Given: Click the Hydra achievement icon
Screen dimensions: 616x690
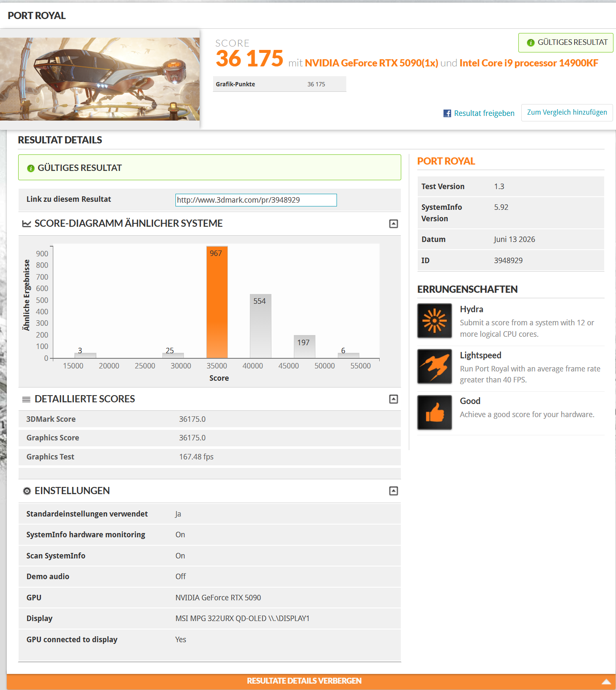Looking at the screenshot, I should coord(435,321).
